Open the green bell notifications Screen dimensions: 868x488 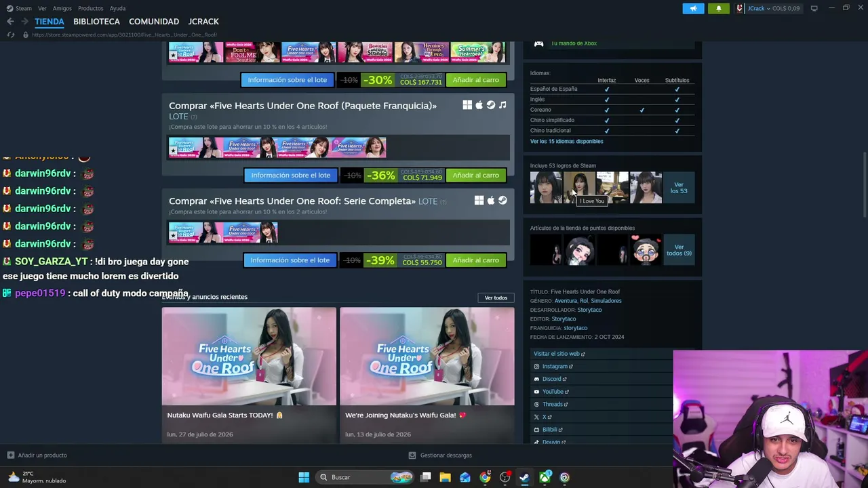[x=719, y=8]
